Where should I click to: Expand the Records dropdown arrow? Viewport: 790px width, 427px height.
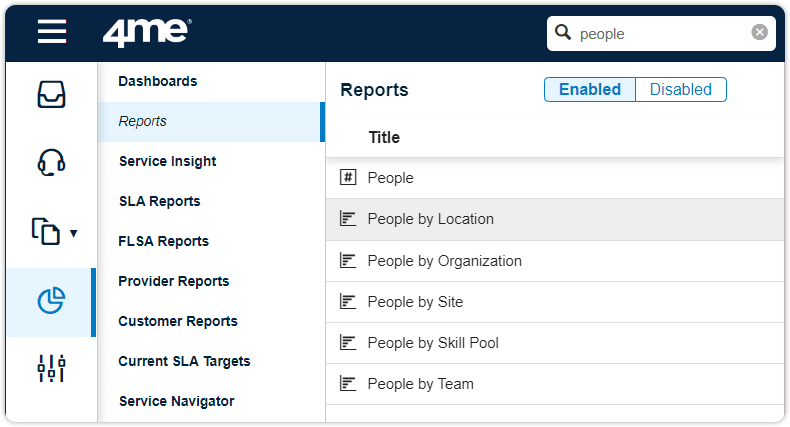coord(74,233)
